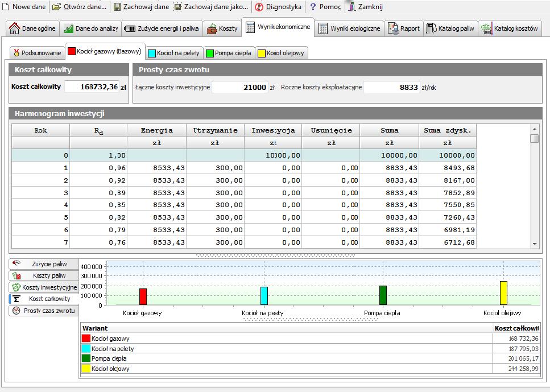This screenshot has width=550, height=392.
Task: Click wallet icon on Koszty tab
Action: tap(212, 29)
